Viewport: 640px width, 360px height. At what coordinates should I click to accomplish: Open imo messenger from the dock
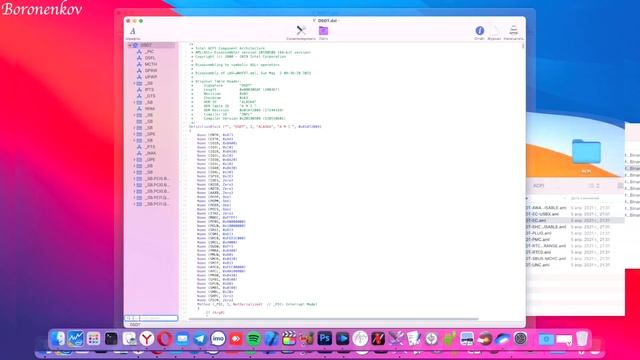pos(218,338)
